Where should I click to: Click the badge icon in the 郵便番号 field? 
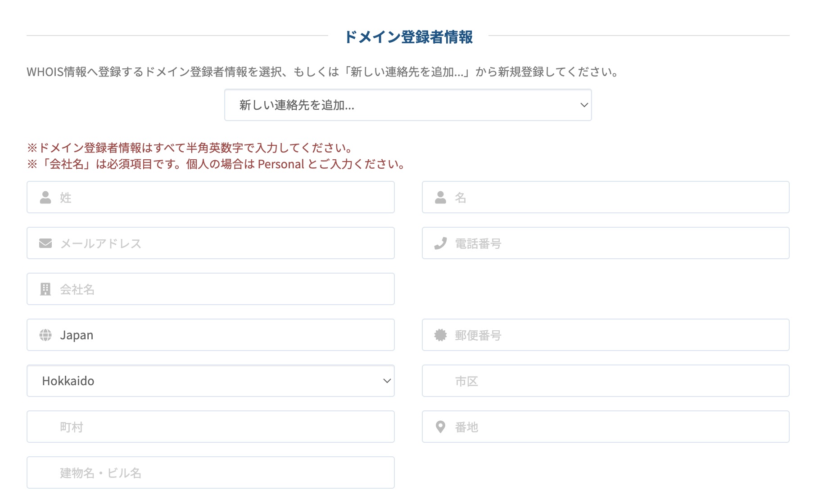point(440,335)
